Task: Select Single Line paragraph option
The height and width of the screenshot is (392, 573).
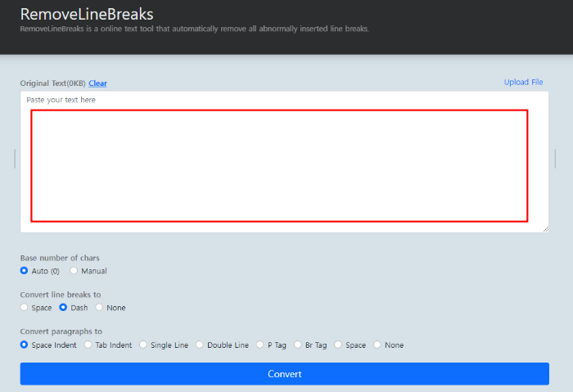Action: tap(143, 345)
